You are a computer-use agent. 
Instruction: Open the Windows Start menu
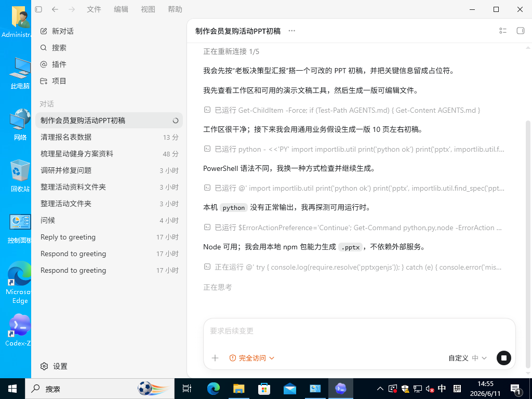(x=12, y=389)
